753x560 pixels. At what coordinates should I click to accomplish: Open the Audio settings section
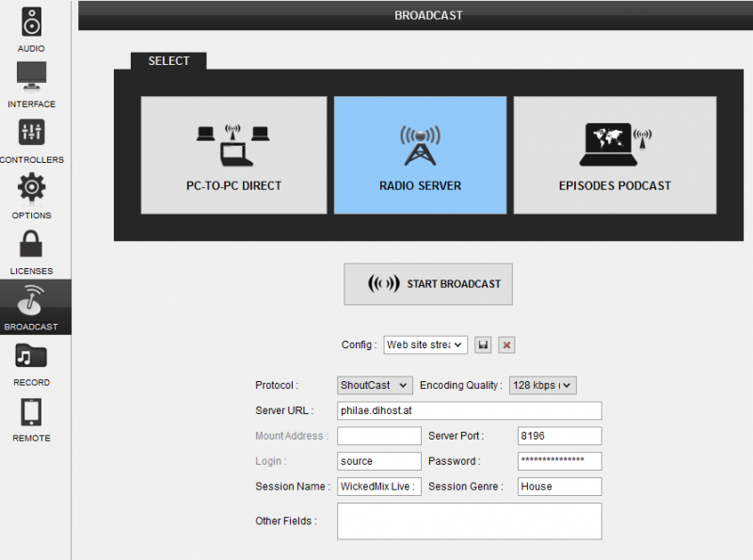pos(32,28)
